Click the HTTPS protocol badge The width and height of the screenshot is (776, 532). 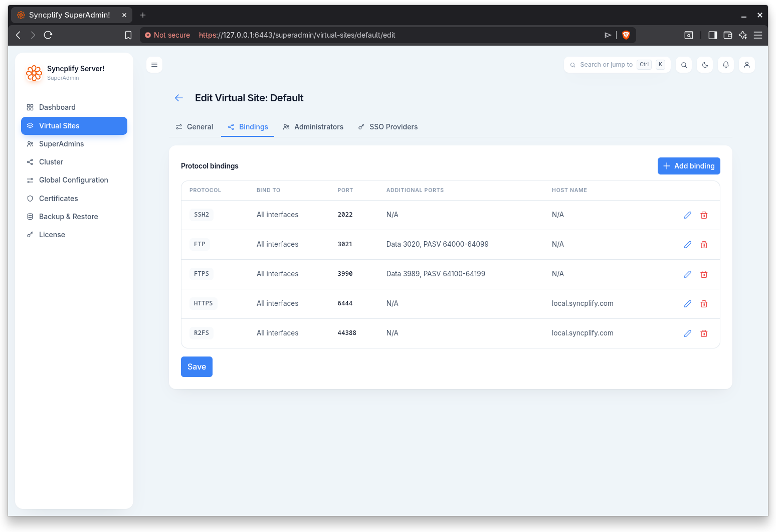pyautogui.click(x=204, y=303)
